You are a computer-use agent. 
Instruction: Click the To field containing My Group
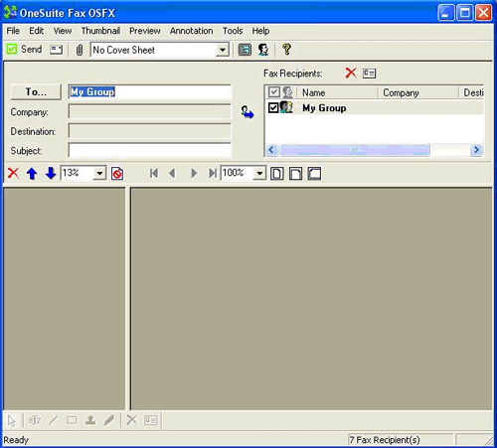click(x=149, y=91)
